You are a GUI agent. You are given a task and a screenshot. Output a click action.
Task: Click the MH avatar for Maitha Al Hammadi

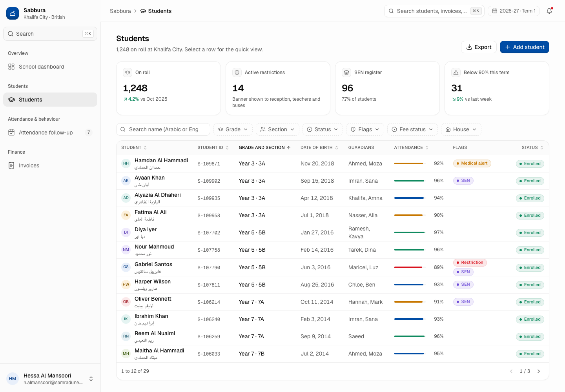(126, 354)
